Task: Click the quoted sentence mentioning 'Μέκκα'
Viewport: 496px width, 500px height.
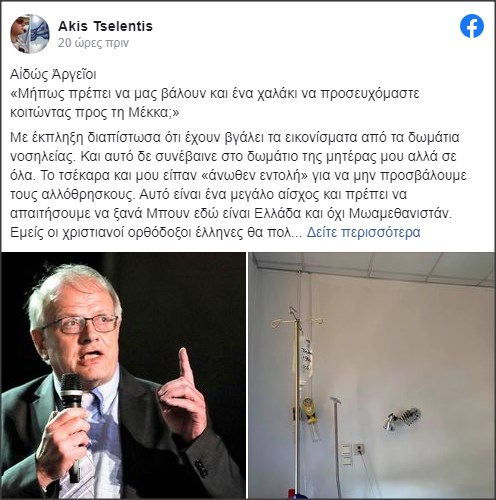Action: pos(215,103)
